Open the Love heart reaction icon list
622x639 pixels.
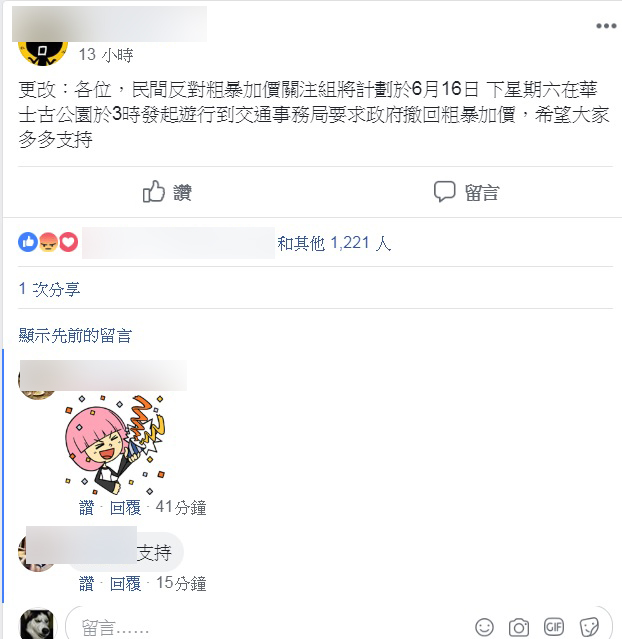click(68, 242)
